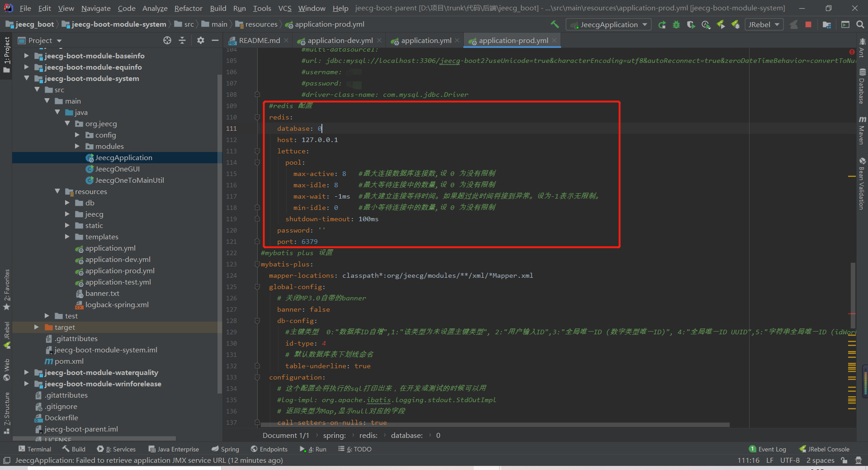The image size is (868, 470).
Task: Toggle file read-only lock icon
Action: click(x=844, y=461)
